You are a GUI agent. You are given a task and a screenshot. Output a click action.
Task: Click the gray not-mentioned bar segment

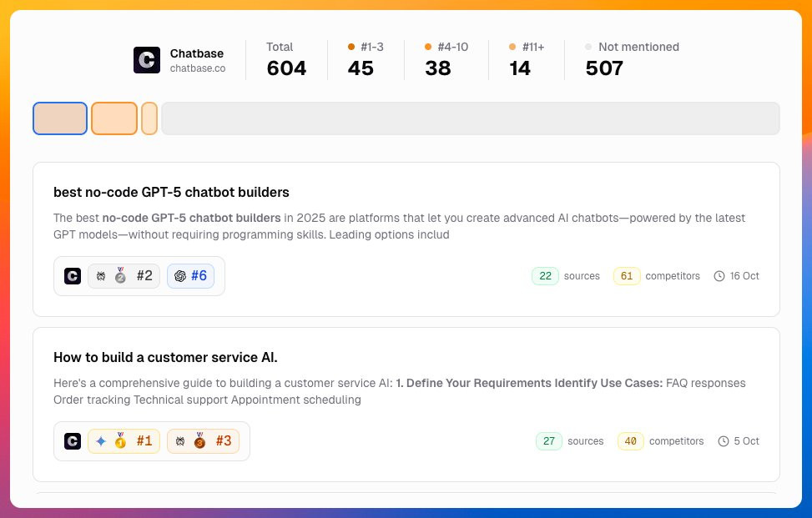(470, 118)
